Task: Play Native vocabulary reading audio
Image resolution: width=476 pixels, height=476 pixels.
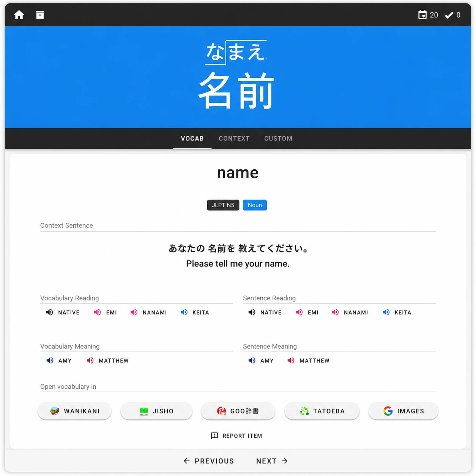Action: [x=63, y=312]
